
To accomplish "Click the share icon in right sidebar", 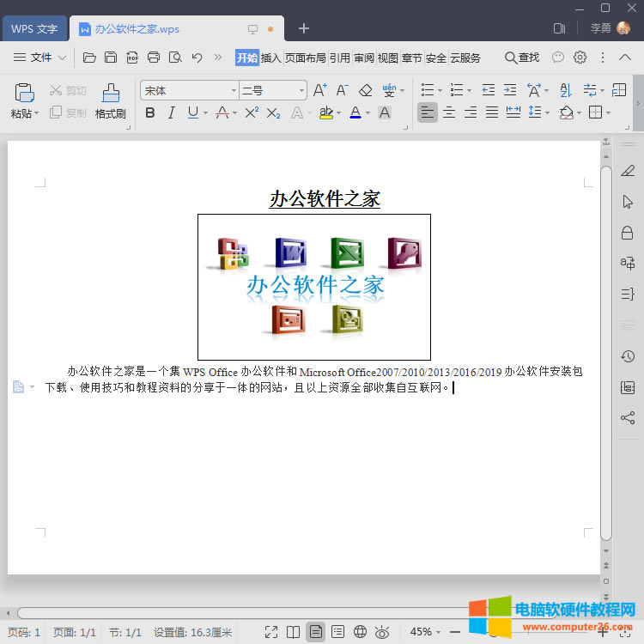I will (628, 418).
